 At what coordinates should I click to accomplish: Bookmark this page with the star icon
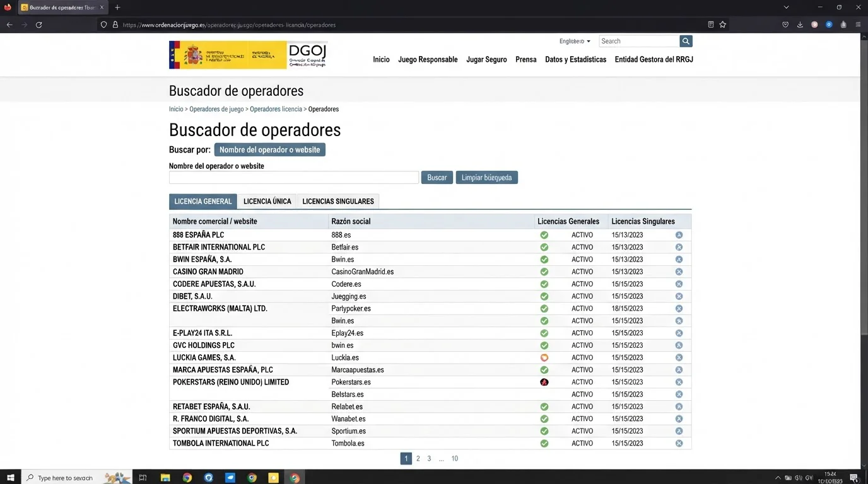coord(723,25)
